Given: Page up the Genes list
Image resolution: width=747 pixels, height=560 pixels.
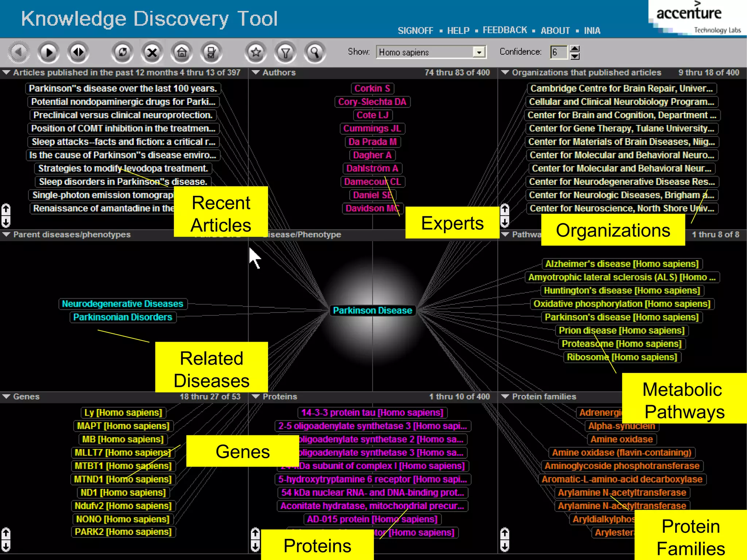Looking at the screenshot, I should point(6,533).
